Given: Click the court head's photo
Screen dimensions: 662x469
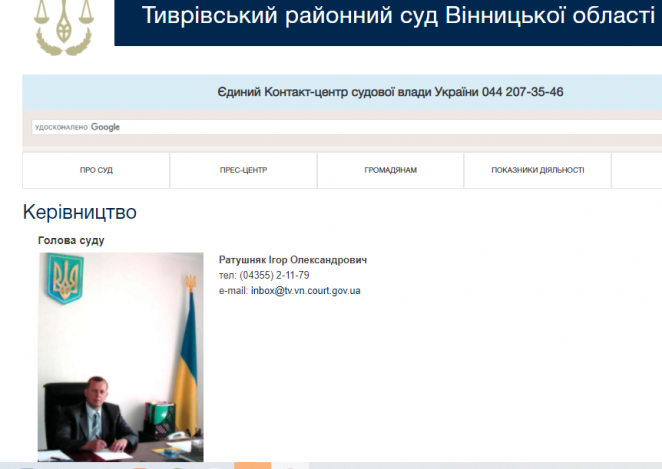Looking at the screenshot, I should point(121,357).
